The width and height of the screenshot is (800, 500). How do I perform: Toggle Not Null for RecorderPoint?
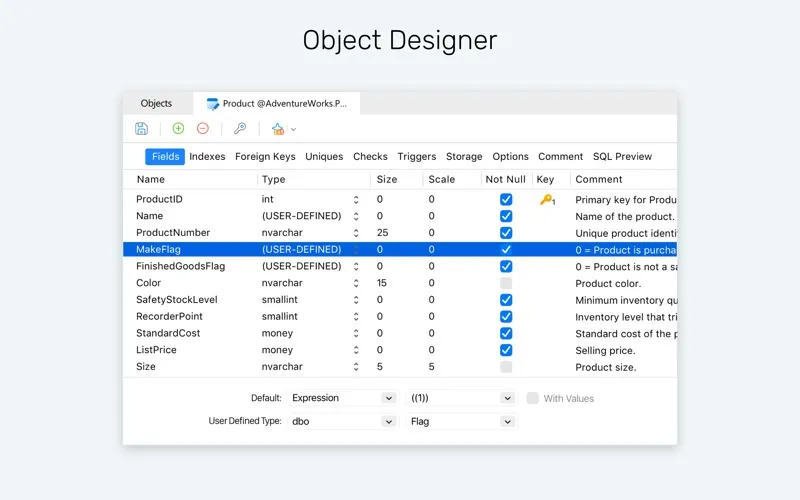pos(506,317)
